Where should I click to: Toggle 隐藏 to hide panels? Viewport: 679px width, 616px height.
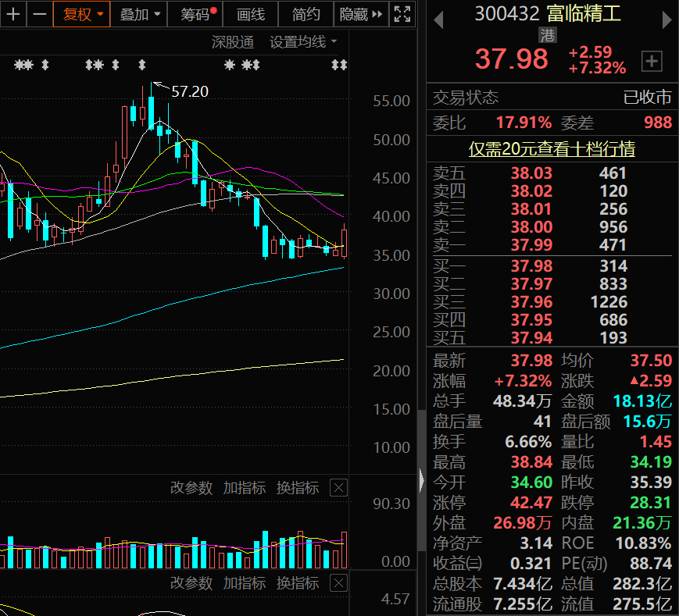[361, 14]
